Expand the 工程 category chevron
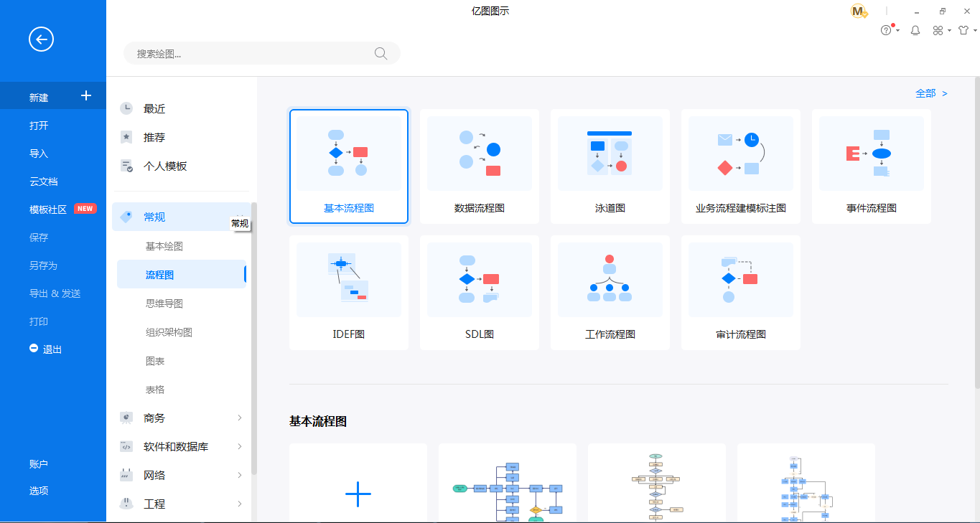 click(x=240, y=504)
